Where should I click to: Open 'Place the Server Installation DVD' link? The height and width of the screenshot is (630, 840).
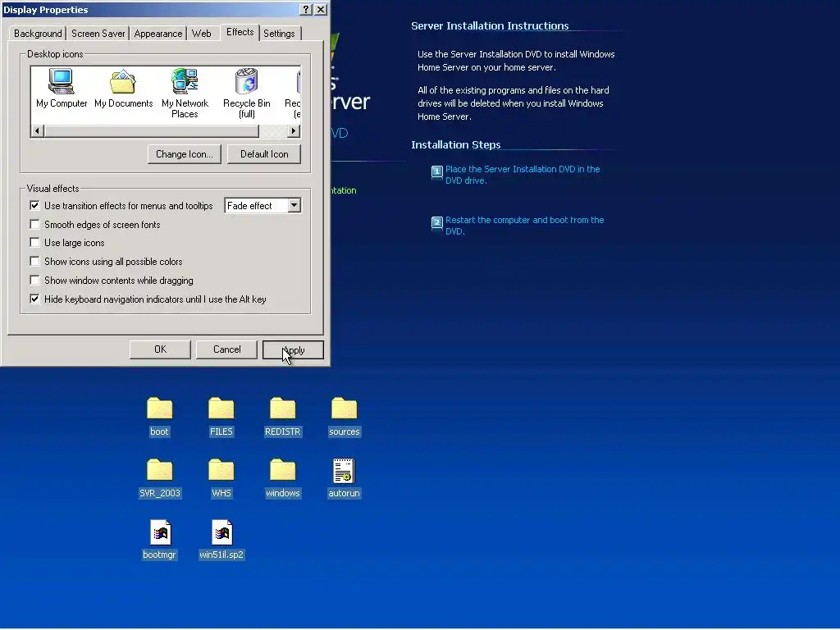point(523,175)
